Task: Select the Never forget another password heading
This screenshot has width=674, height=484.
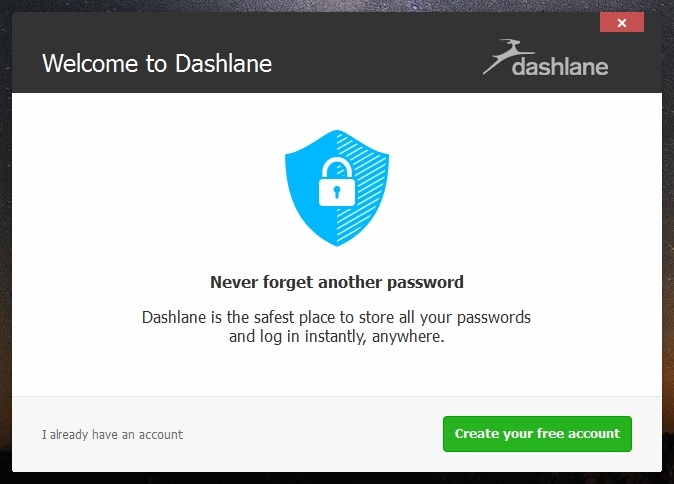Action: tap(337, 282)
